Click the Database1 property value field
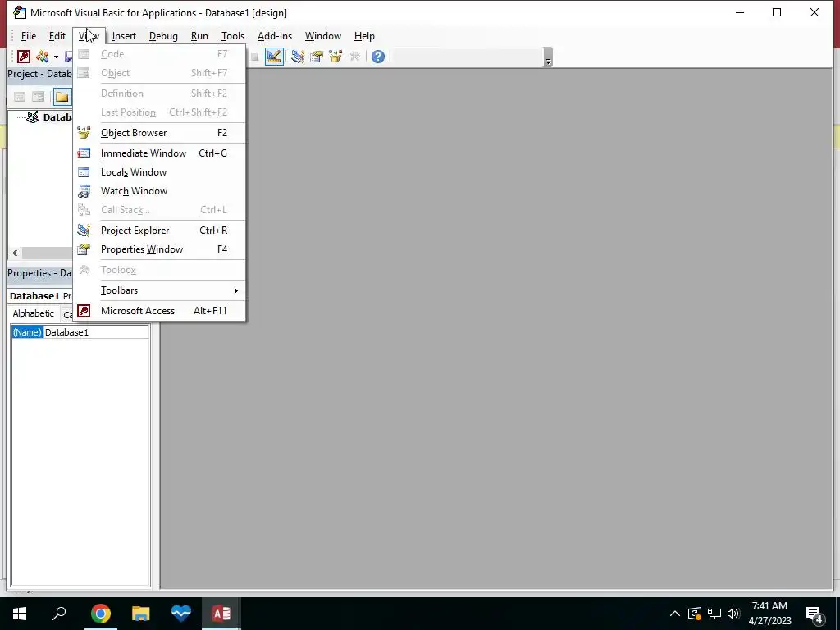The height and width of the screenshot is (630, 840). coord(96,332)
